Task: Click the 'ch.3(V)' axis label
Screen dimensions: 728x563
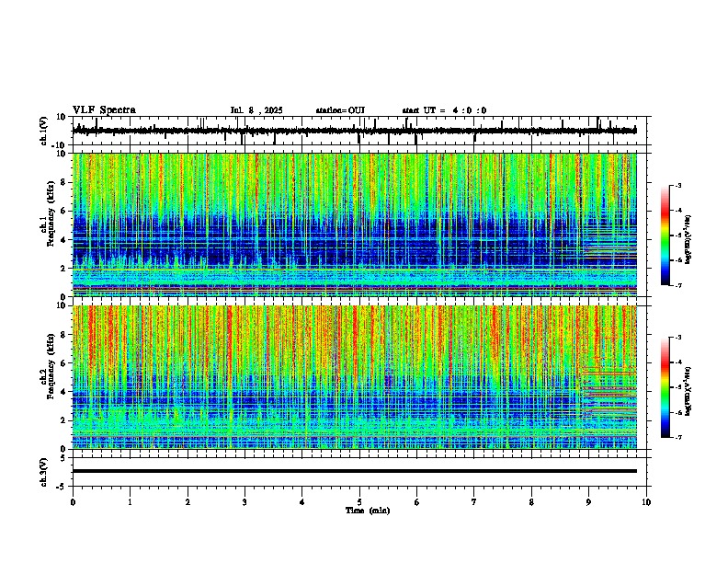Action: [x=44, y=472]
